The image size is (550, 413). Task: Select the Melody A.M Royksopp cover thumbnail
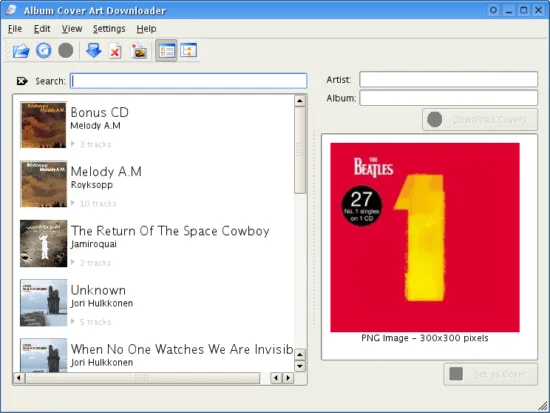point(43,184)
